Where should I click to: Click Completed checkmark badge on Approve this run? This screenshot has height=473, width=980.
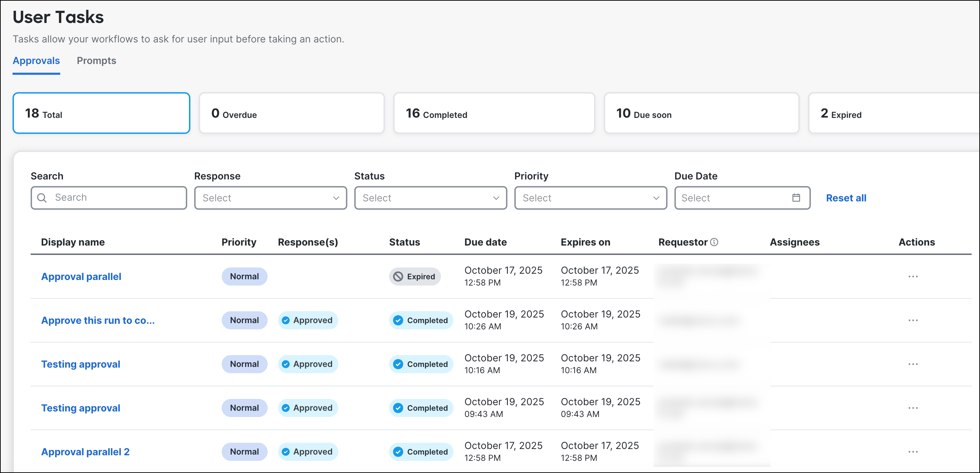pyautogui.click(x=398, y=320)
